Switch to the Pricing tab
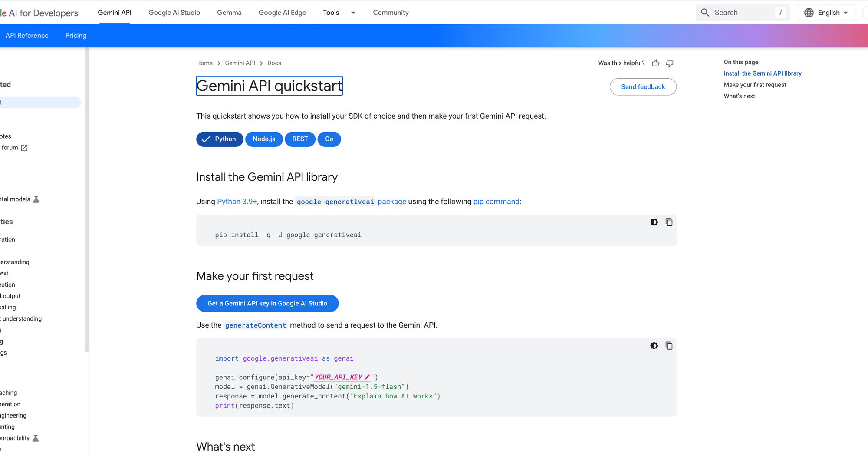 [x=76, y=36]
